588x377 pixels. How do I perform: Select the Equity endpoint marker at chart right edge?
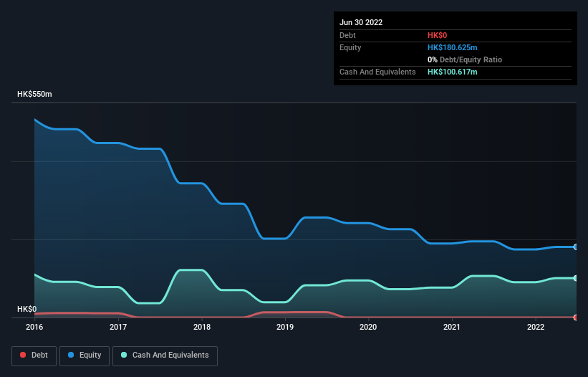pos(576,247)
